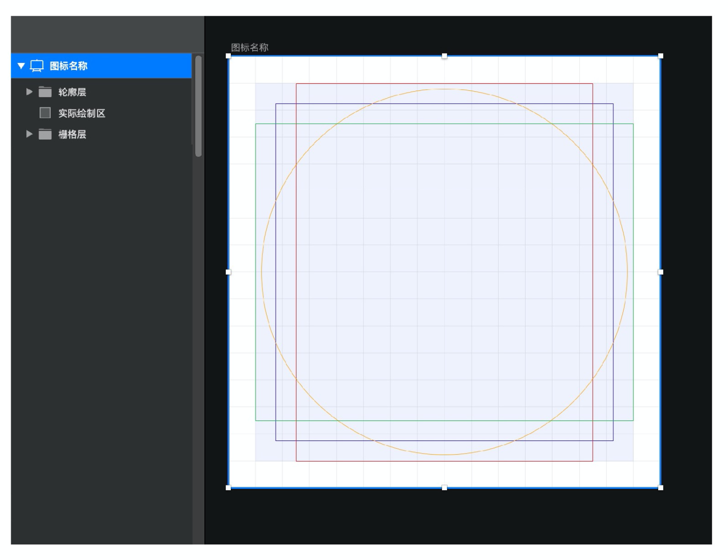The height and width of the screenshot is (560, 728).
Task: Collapse the 图标名称 artboard triangle
Action: coord(21,66)
